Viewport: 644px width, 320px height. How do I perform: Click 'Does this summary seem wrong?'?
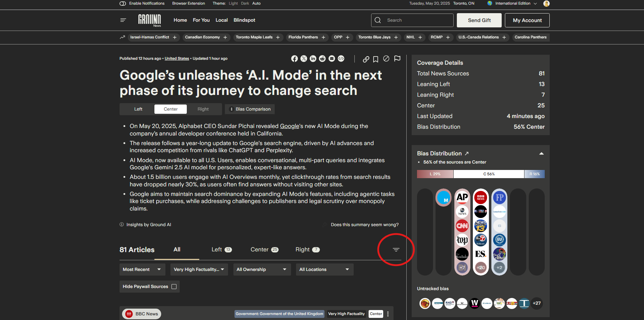(365, 225)
